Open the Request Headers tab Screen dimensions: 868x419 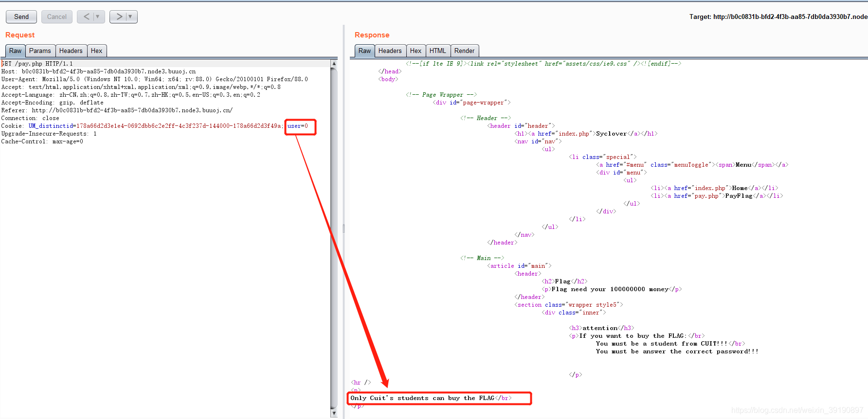click(x=71, y=51)
